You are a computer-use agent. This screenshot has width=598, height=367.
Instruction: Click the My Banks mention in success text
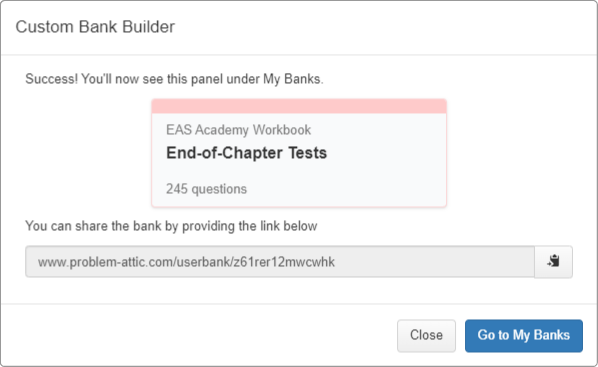coord(291,79)
